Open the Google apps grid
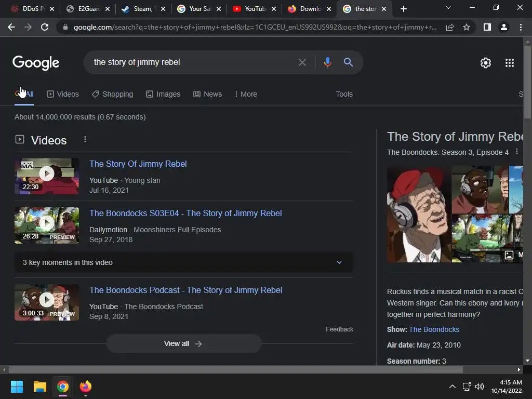The height and width of the screenshot is (399, 532). point(510,63)
